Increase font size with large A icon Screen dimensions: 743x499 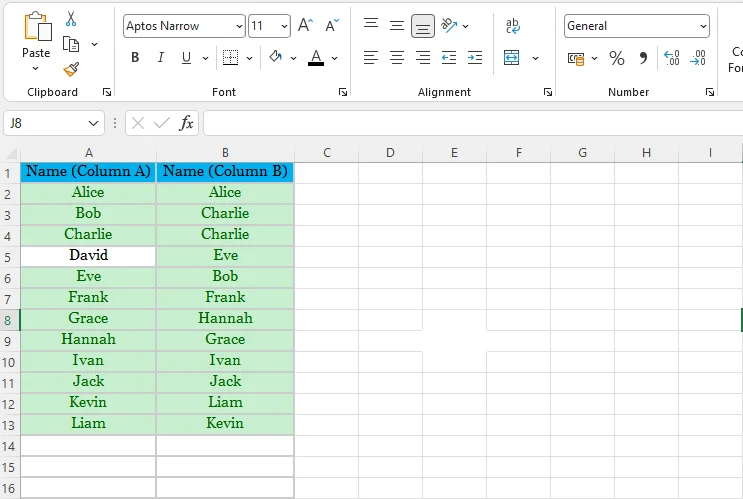[x=305, y=25]
